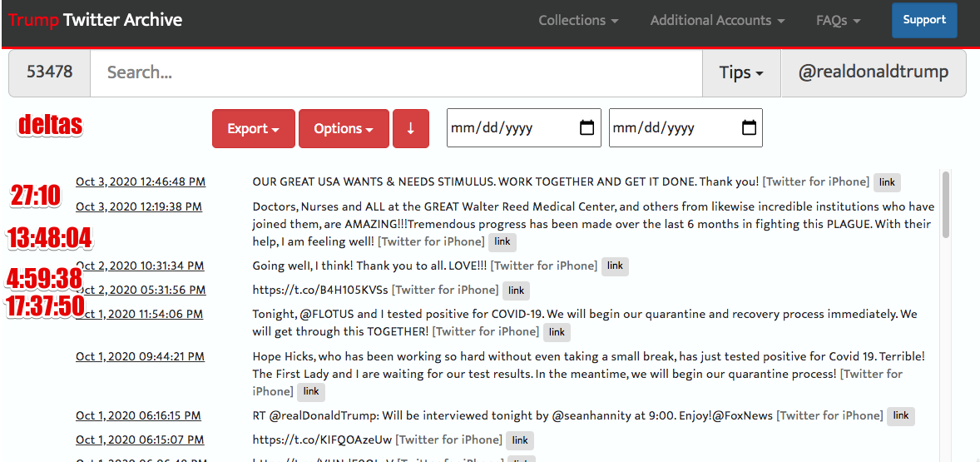The image size is (980, 462).
Task: Click the tweet list vertical scrollbar thumb
Action: [x=946, y=205]
